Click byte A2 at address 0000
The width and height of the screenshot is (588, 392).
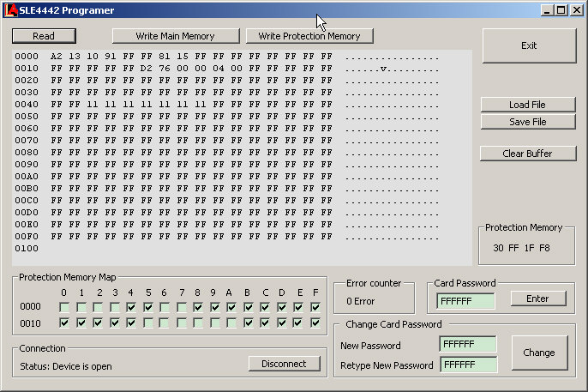click(x=57, y=57)
